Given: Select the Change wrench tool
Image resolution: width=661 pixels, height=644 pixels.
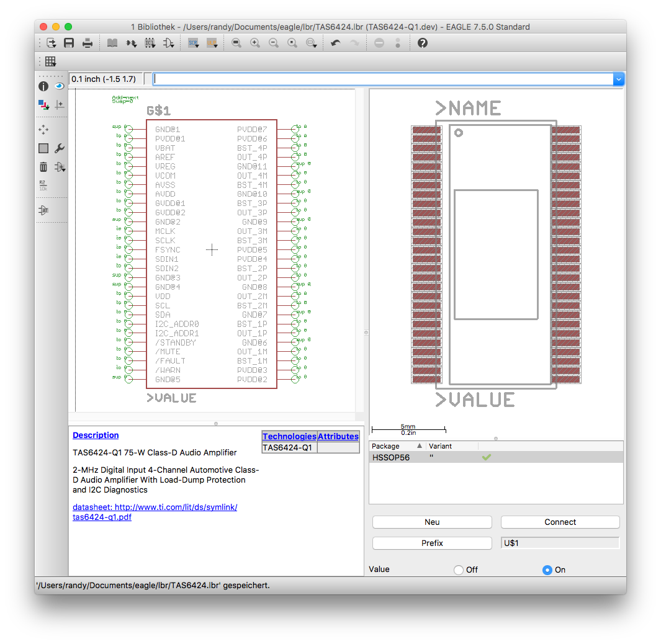Looking at the screenshot, I should pos(60,148).
